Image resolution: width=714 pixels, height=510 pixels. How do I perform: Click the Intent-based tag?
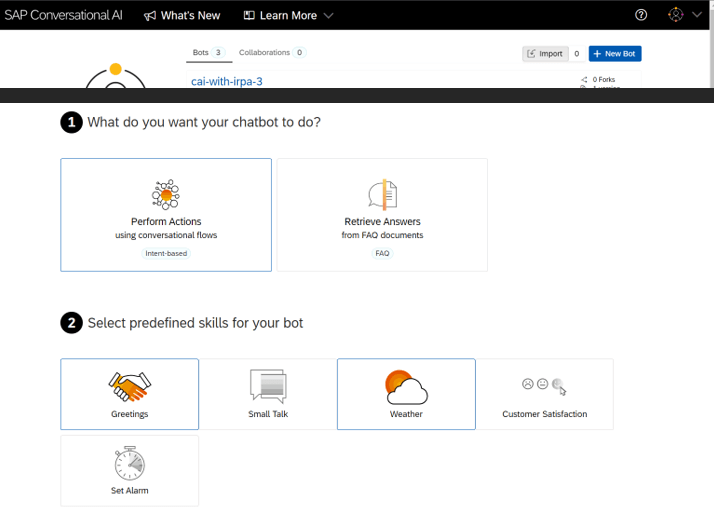[x=166, y=253]
